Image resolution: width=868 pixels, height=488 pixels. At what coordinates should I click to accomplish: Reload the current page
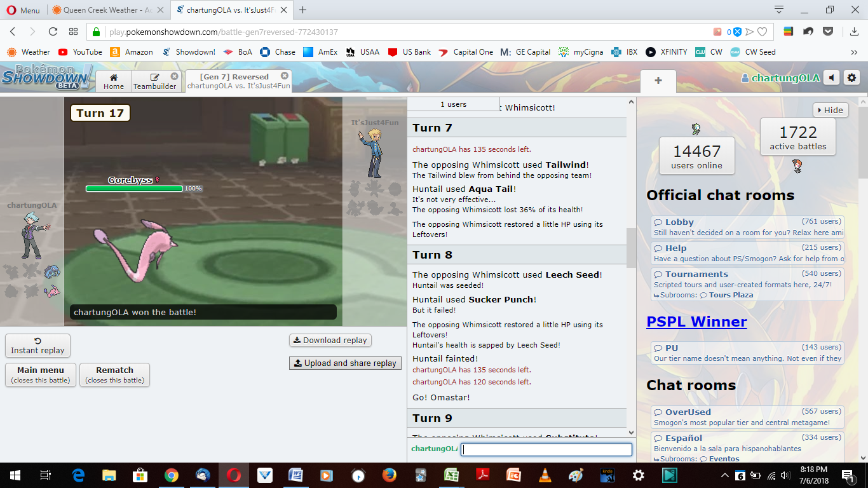[x=53, y=32]
